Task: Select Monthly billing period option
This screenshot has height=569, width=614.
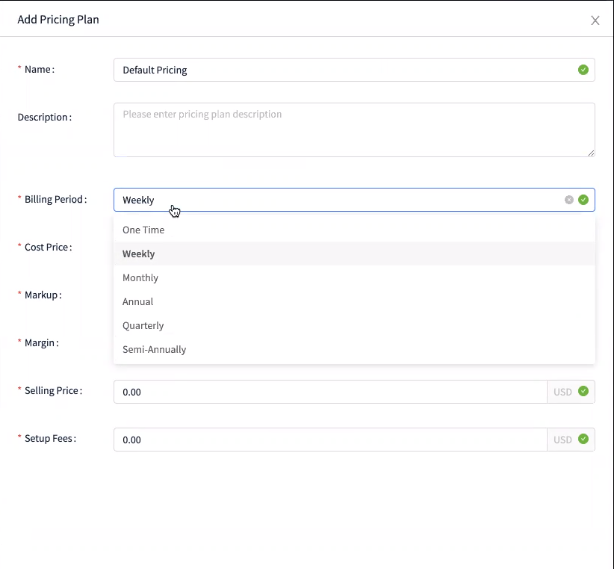Action: pyautogui.click(x=140, y=278)
